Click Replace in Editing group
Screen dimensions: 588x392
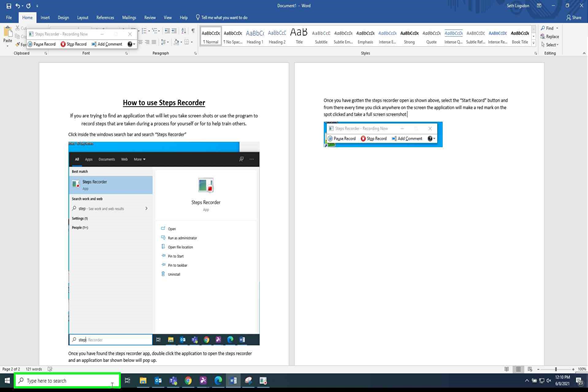click(550, 36)
